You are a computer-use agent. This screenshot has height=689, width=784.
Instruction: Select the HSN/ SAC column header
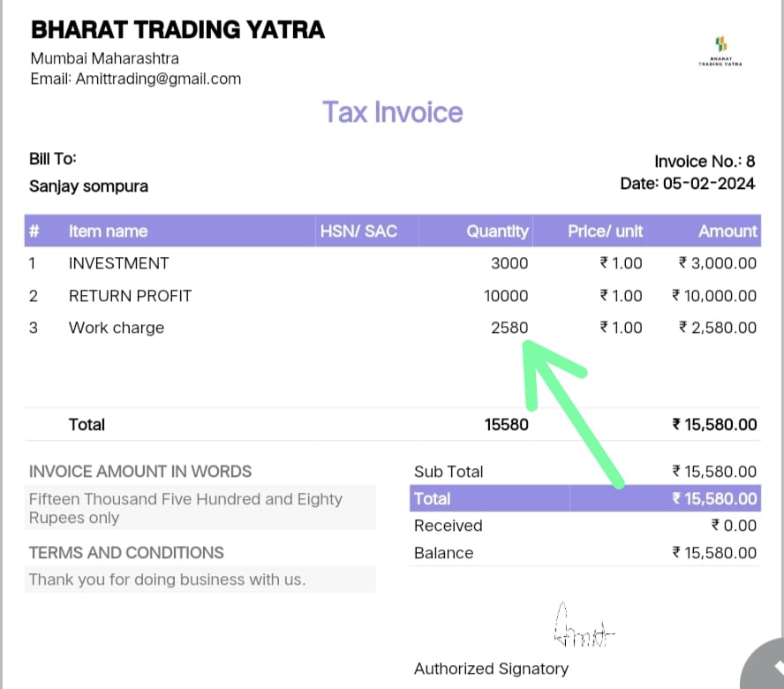358,231
